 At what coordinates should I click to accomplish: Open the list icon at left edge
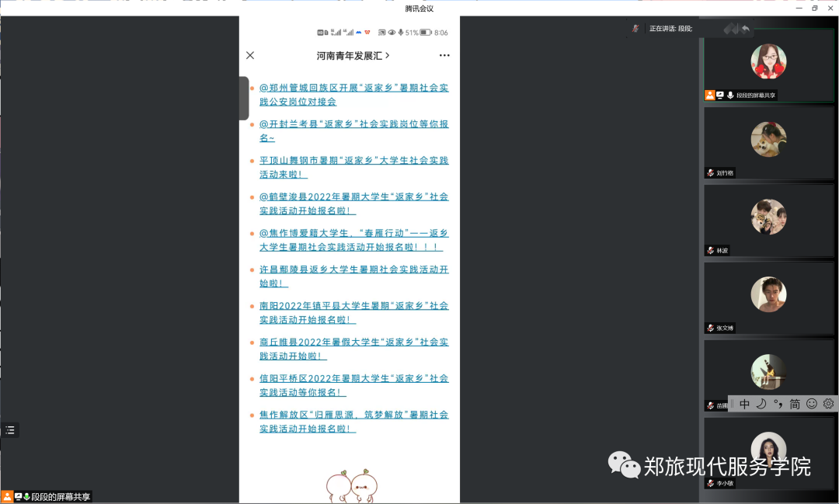(9, 429)
